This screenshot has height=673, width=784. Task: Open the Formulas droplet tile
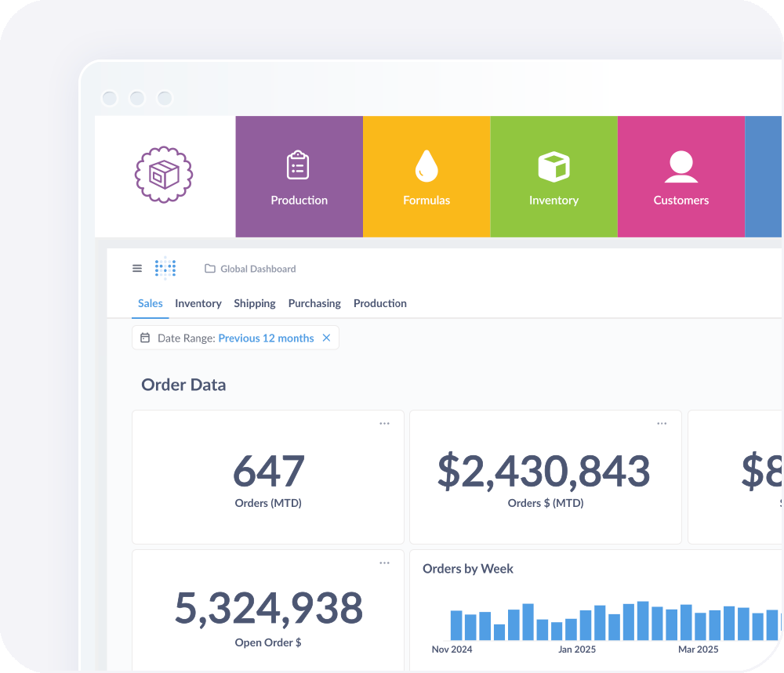426,177
